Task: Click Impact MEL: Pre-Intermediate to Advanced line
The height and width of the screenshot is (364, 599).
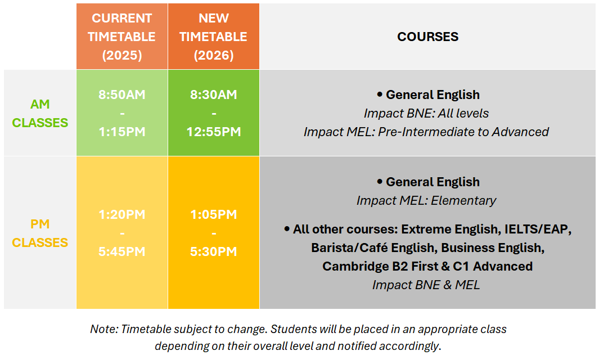Action: point(426,132)
